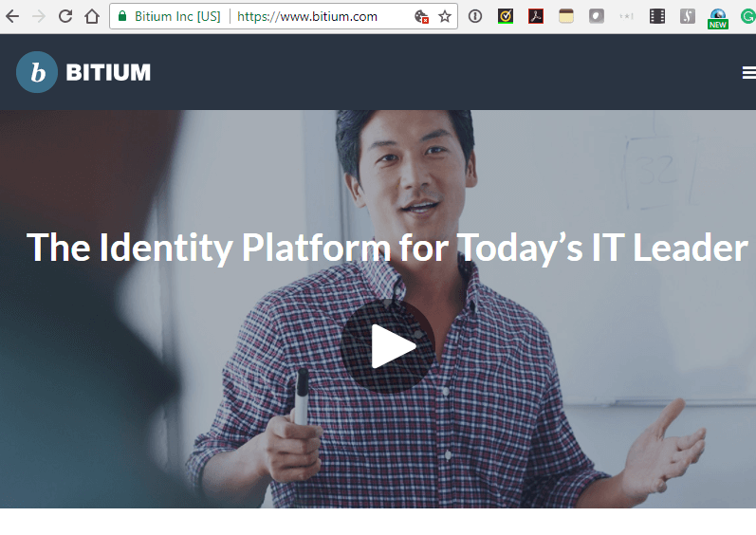Reload the Bitium page

tap(65, 16)
